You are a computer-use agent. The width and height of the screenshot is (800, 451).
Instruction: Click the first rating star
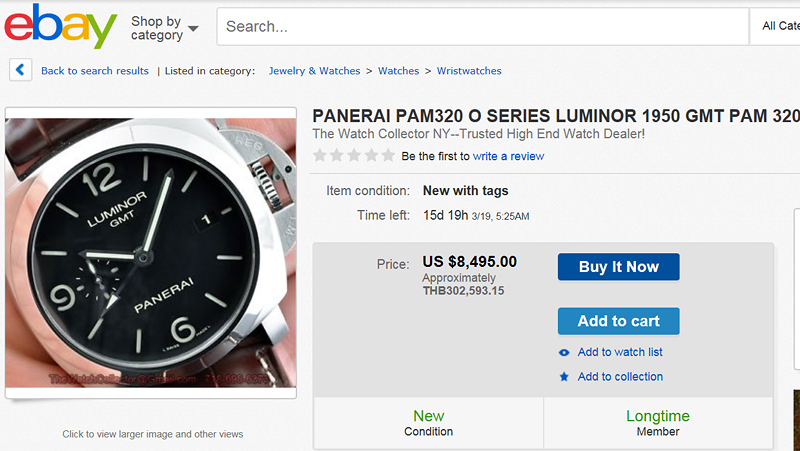coord(320,155)
